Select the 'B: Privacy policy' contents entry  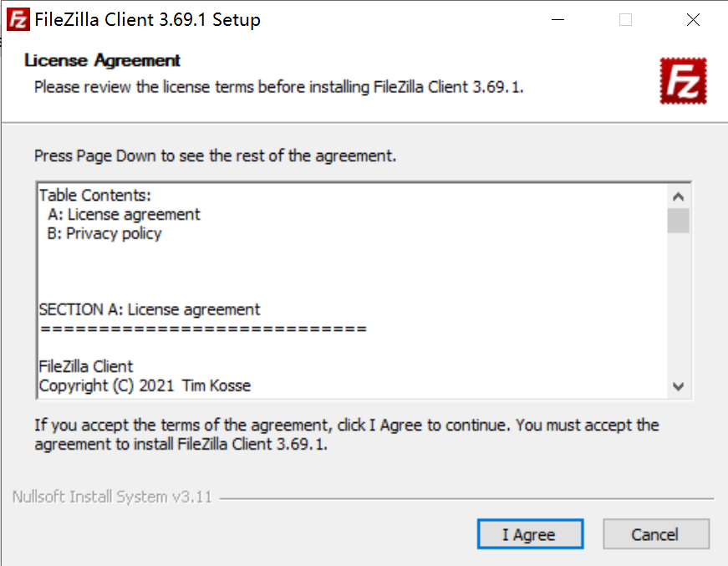[x=104, y=234]
